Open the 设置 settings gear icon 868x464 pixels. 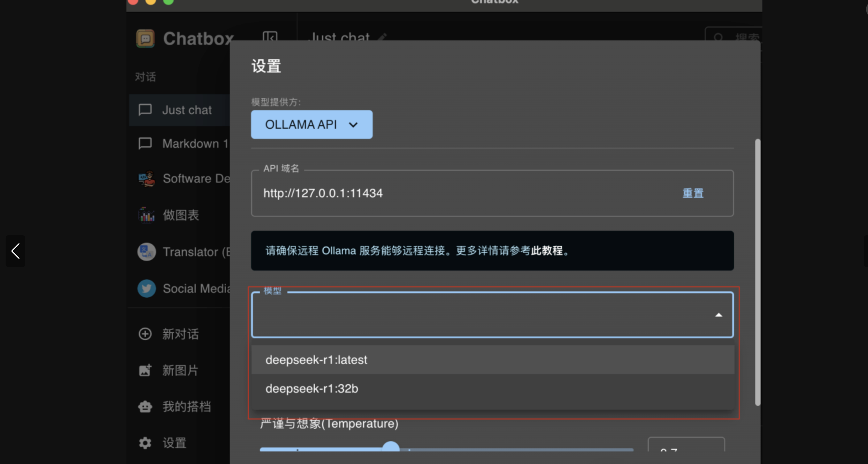click(x=145, y=443)
